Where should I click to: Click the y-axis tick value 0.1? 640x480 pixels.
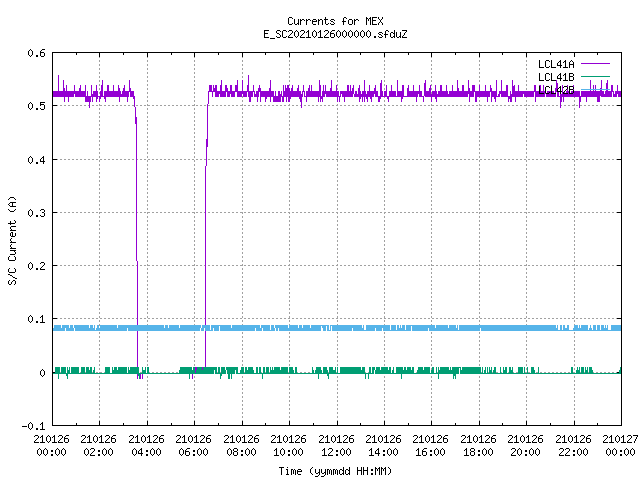point(36,319)
